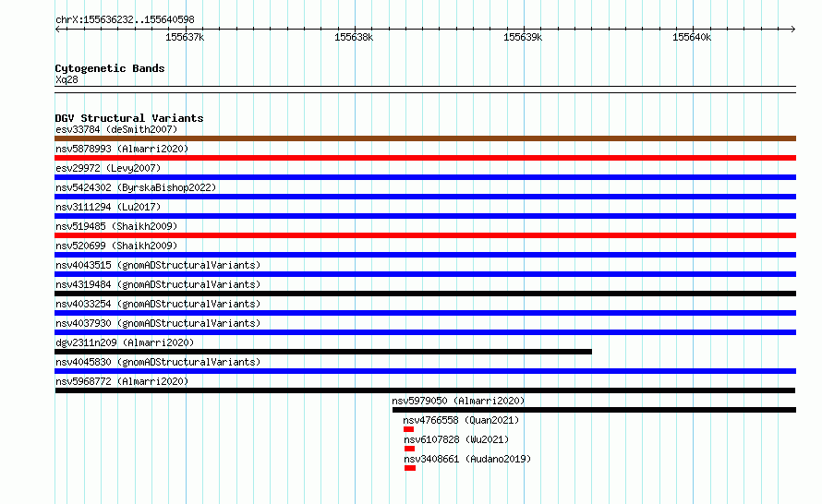Viewport: 822px width, 504px height.
Task: Select the blue nsv4037930 variant bar
Action: point(425,332)
